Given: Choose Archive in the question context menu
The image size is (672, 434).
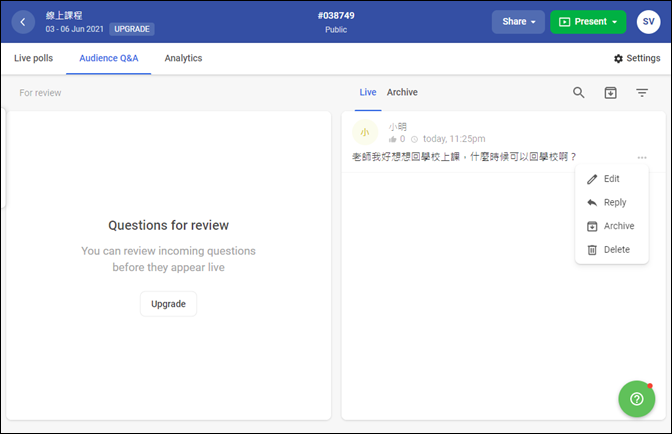Looking at the screenshot, I should pyautogui.click(x=612, y=226).
